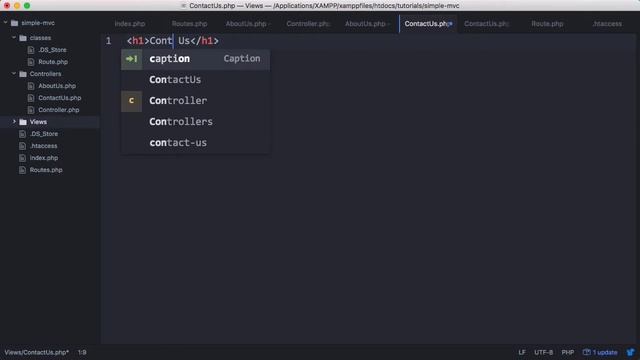Click the opening h1 tag in editor

click(x=138, y=41)
